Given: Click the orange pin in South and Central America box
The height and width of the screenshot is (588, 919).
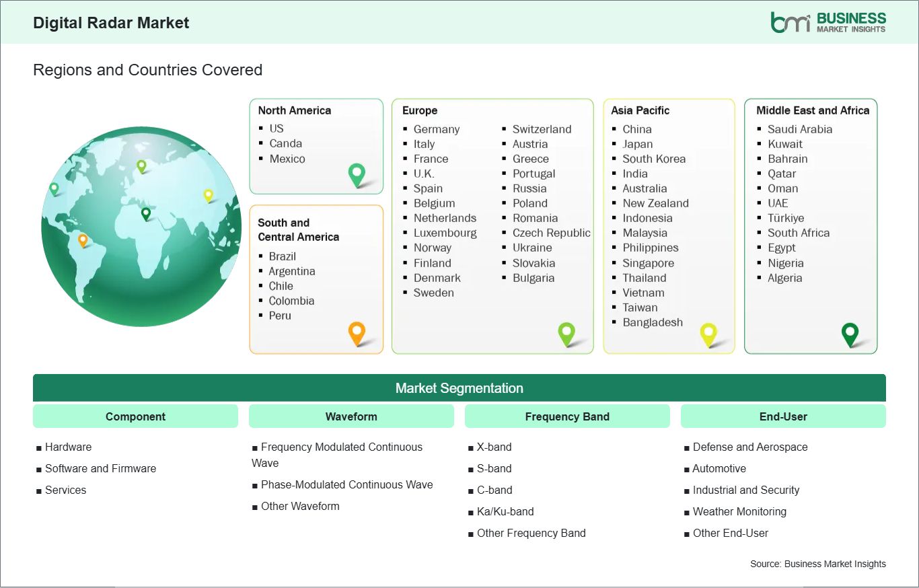Looking at the screenshot, I should (356, 332).
